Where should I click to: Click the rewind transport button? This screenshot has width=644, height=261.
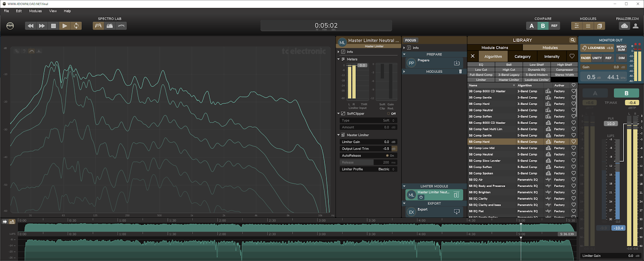coord(31,26)
